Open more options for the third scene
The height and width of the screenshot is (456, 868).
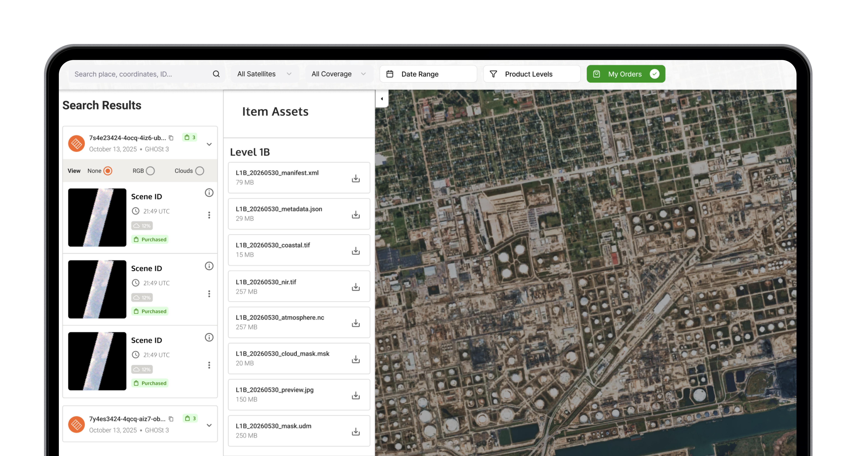tap(209, 365)
